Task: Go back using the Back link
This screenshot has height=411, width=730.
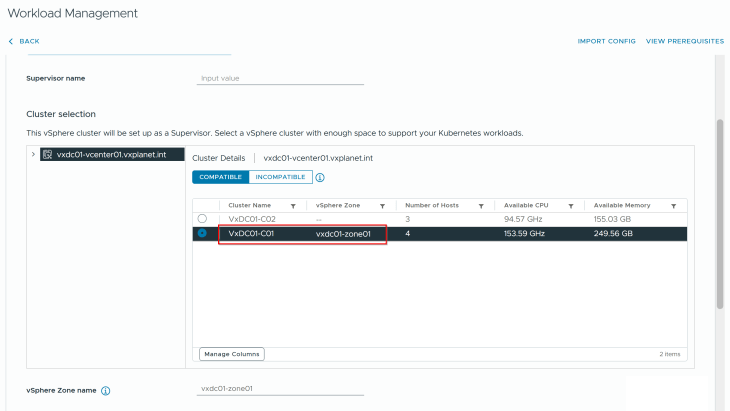Action: tap(24, 41)
